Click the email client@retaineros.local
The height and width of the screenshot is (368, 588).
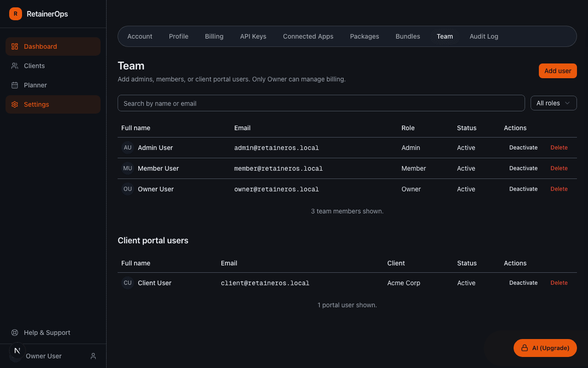tap(265, 283)
